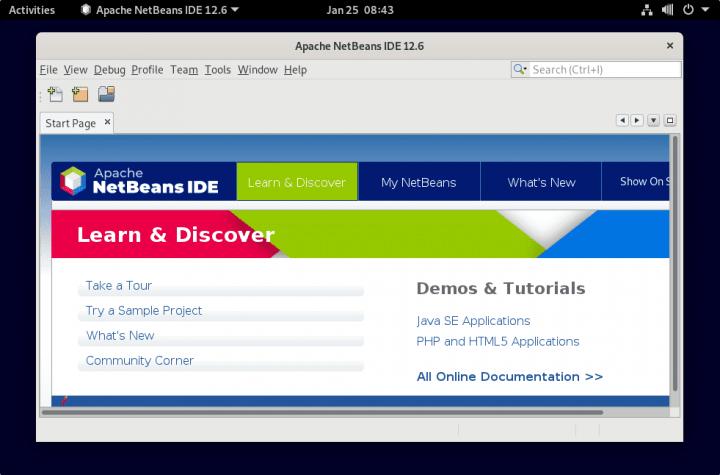
Task: Open the search category magnifier dropdown
Action: [521, 70]
